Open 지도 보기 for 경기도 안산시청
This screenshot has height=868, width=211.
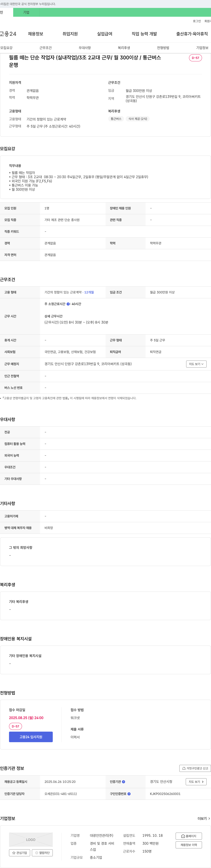[x=196, y=782]
